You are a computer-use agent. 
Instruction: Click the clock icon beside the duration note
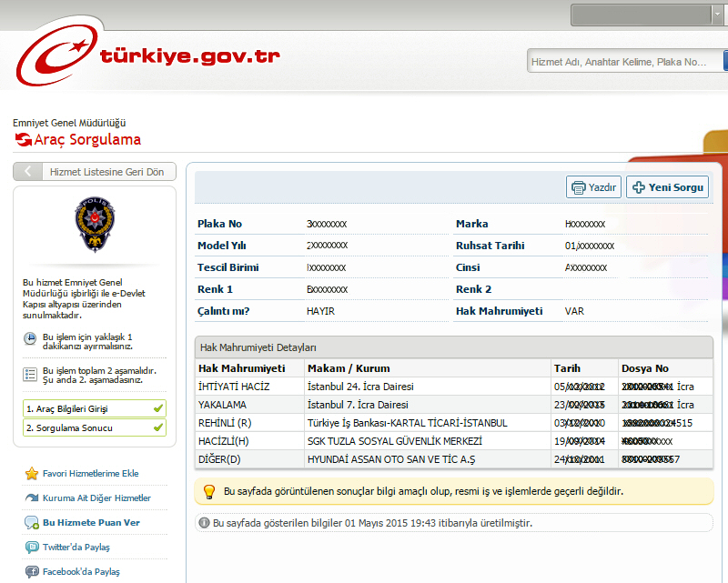(30, 338)
